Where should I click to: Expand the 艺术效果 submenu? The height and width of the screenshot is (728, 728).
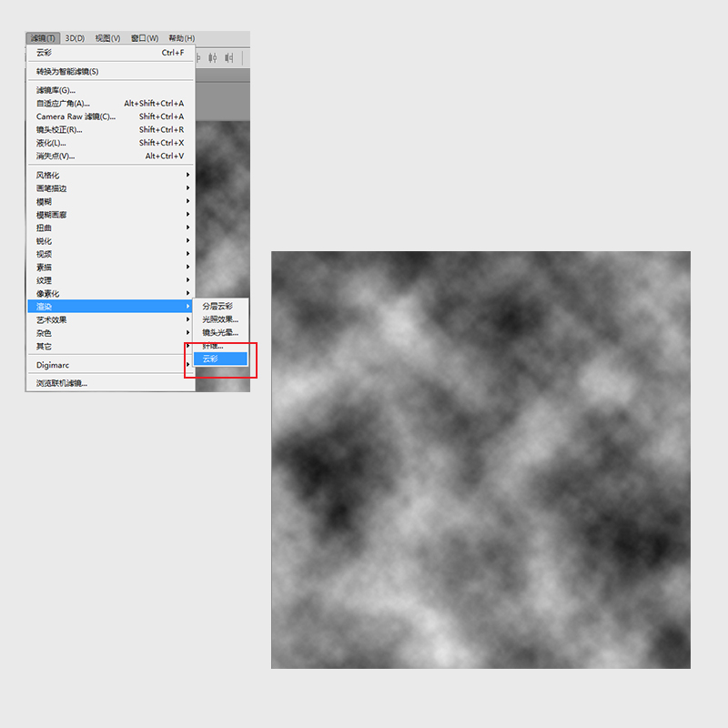point(110,320)
